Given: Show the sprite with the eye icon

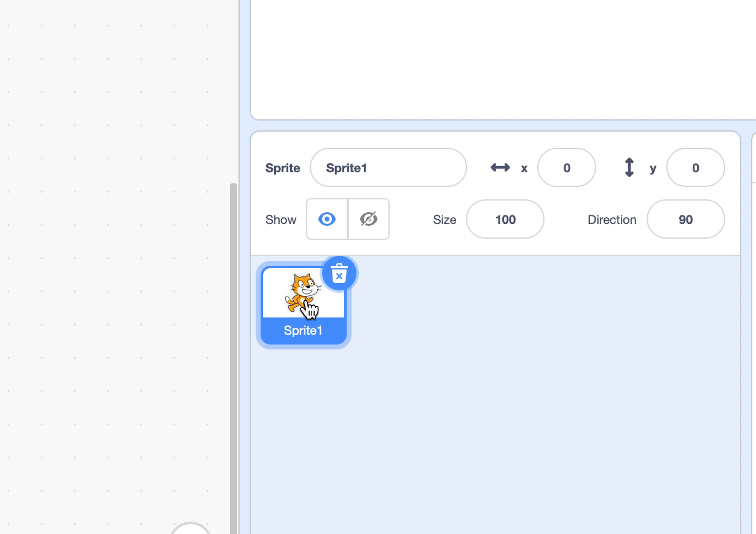Looking at the screenshot, I should tap(327, 219).
